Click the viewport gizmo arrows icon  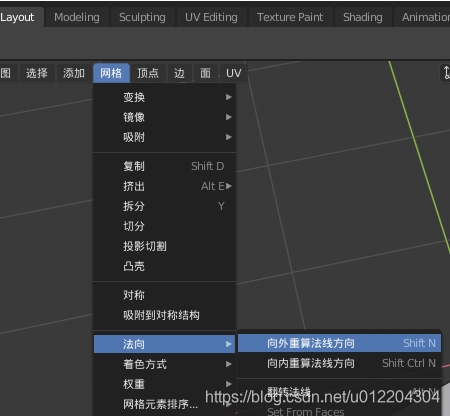pyautogui.click(x=446, y=72)
